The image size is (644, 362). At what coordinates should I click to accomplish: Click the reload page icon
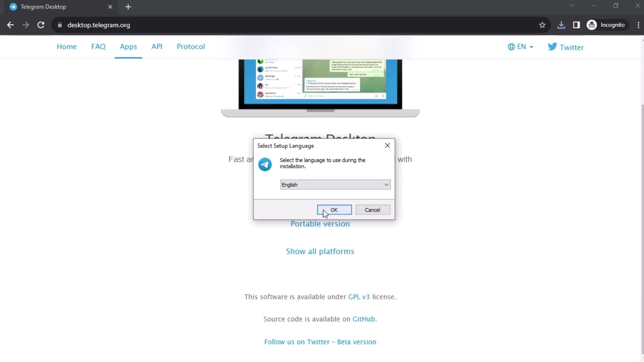pyautogui.click(x=40, y=25)
